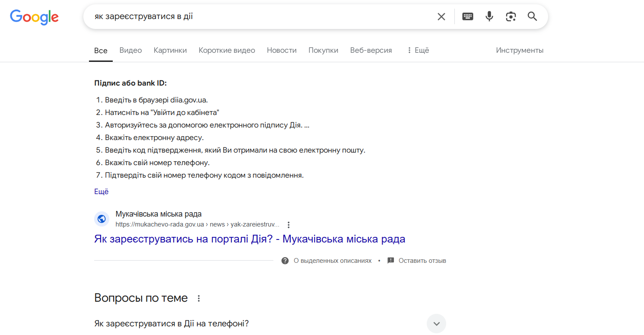Switch to the Картинки tab
Viewport: 644px width, 335px height.
[170, 50]
